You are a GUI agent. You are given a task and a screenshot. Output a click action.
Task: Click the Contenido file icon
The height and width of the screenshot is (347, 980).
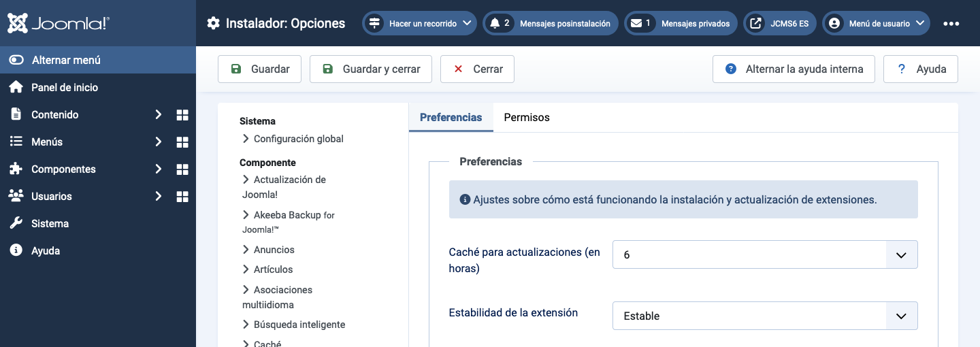click(x=16, y=114)
